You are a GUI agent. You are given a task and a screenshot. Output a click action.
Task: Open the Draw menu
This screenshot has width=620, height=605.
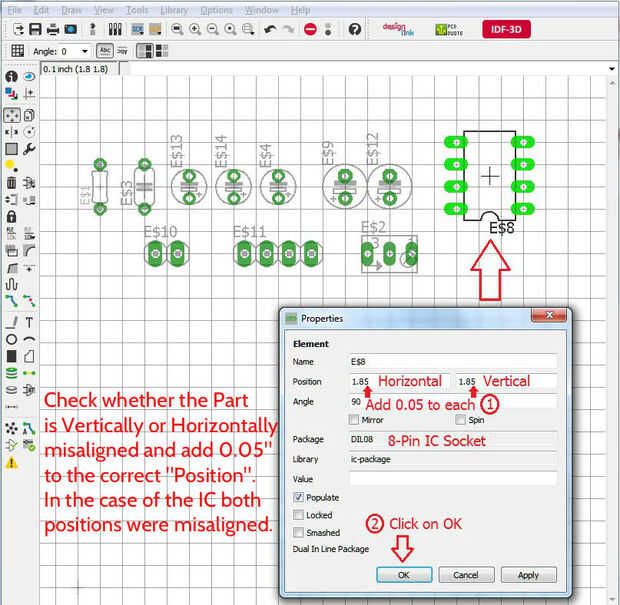[71, 10]
